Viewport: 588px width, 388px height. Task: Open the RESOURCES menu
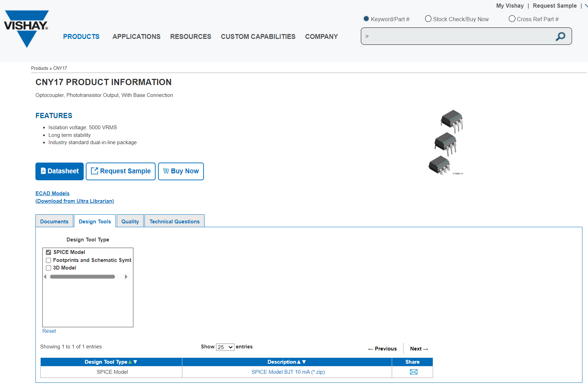pyautogui.click(x=191, y=36)
